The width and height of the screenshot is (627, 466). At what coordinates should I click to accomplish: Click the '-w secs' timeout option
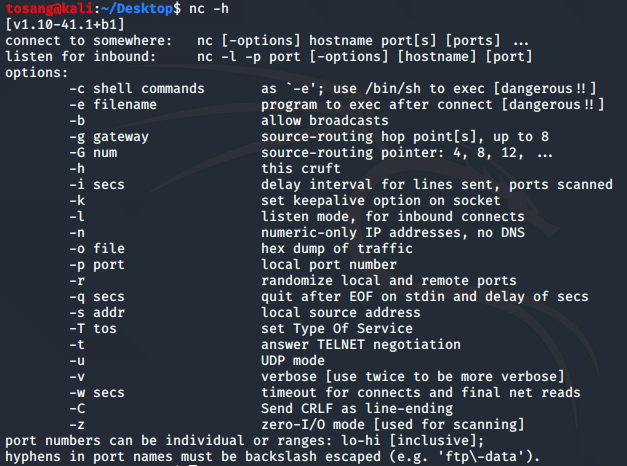[97, 392]
